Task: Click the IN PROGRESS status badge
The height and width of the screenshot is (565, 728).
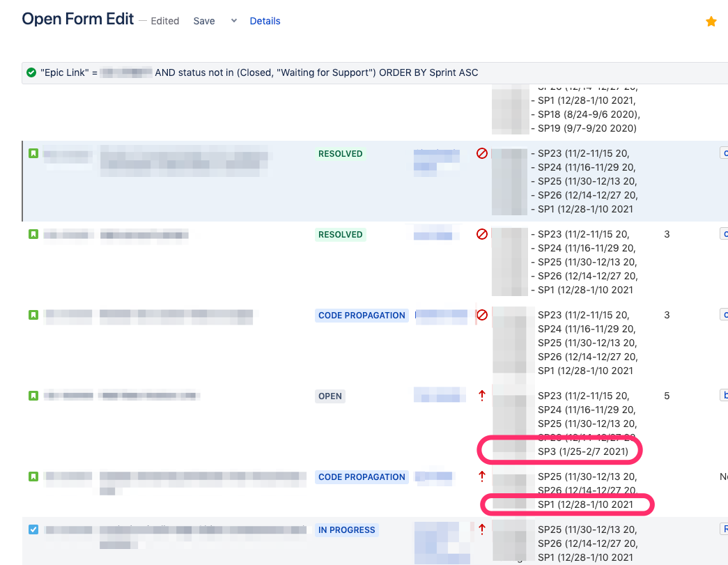Action: click(x=346, y=529)
